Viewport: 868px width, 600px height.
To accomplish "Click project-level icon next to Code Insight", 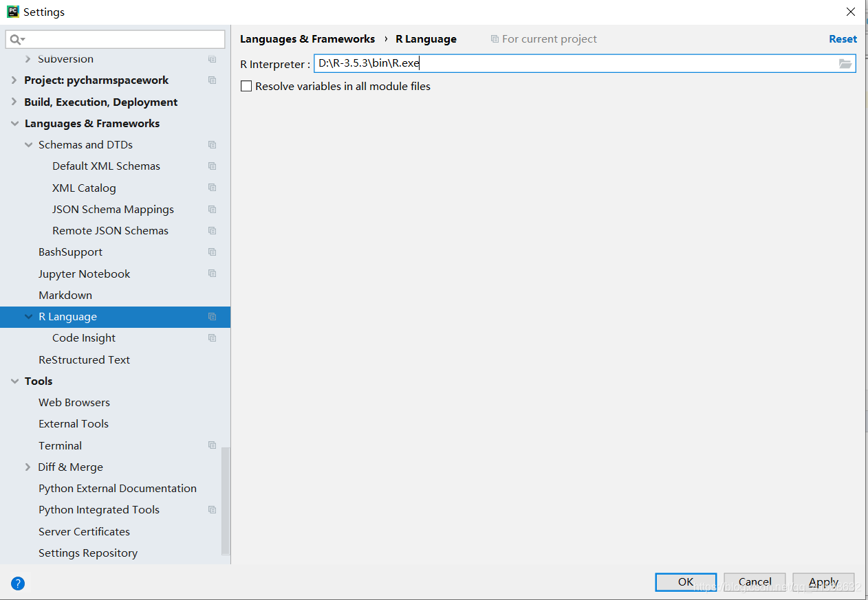I will tap(213, 338).
